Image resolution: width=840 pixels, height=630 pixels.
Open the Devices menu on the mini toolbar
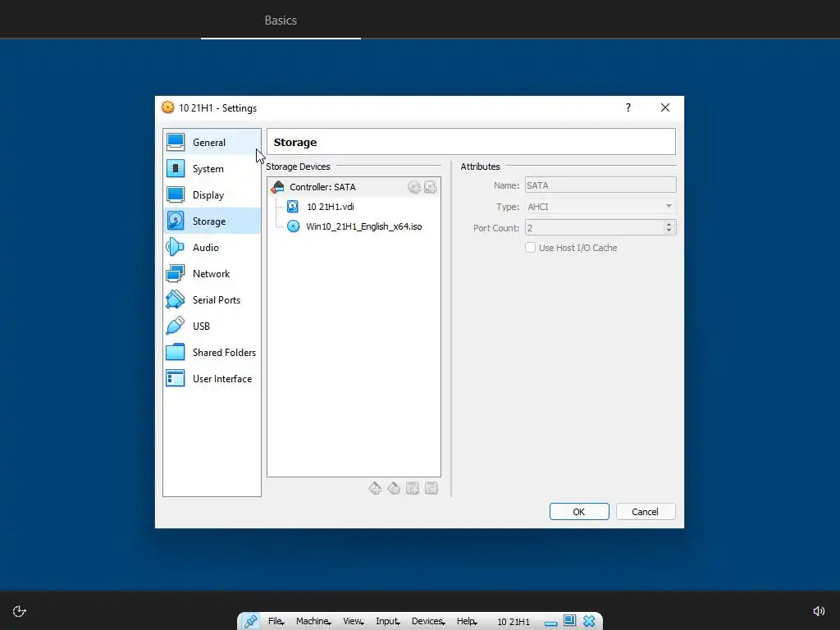(428, 622)
